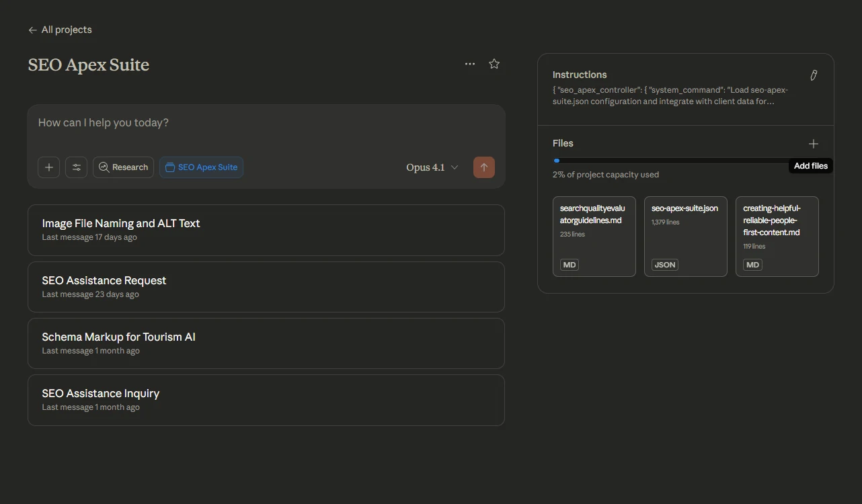Edit instructions with the pencil icon
The image size is (862, 504).
tap(814, 75)
